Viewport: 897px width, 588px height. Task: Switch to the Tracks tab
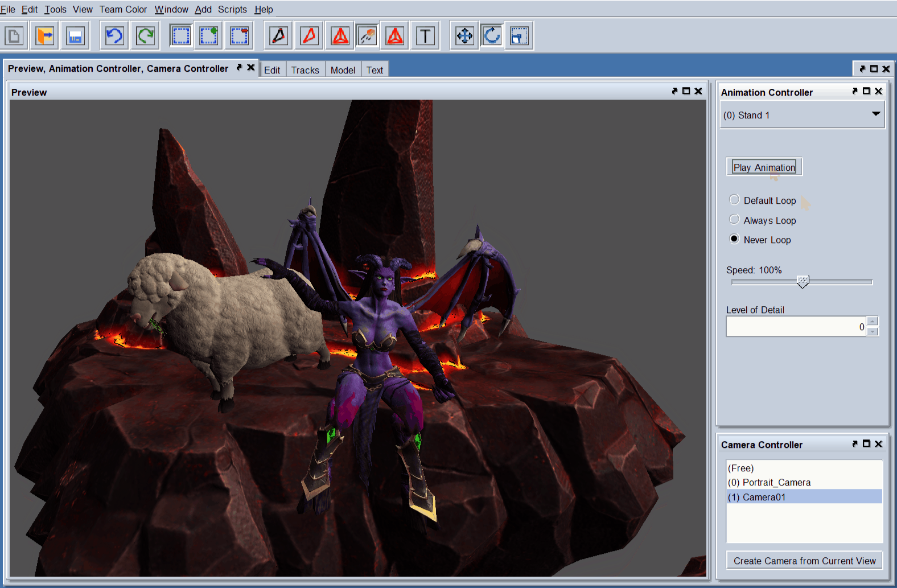(305, 70)
